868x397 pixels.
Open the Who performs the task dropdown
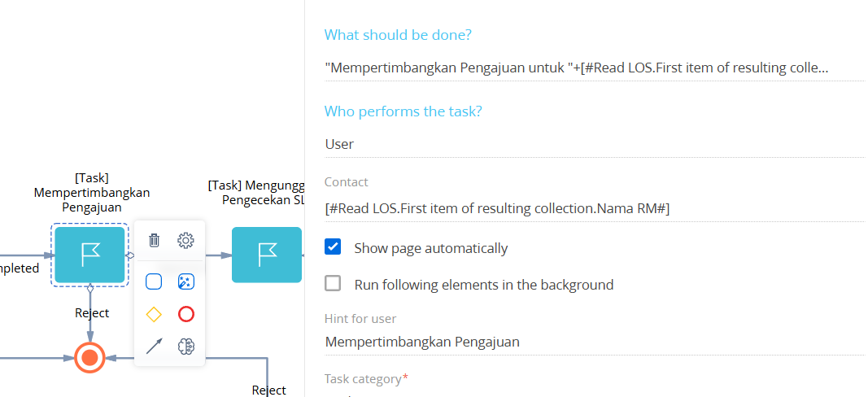click(594, 144)
